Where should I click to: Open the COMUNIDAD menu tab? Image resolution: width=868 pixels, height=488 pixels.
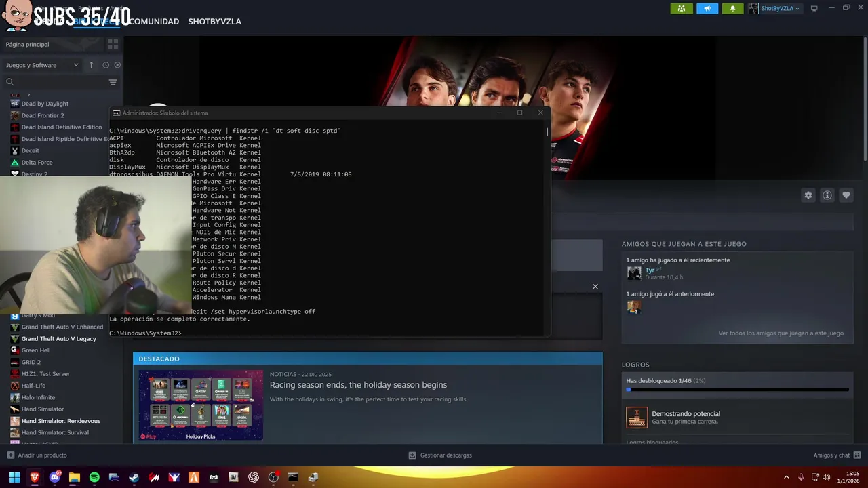coord(154,22)
